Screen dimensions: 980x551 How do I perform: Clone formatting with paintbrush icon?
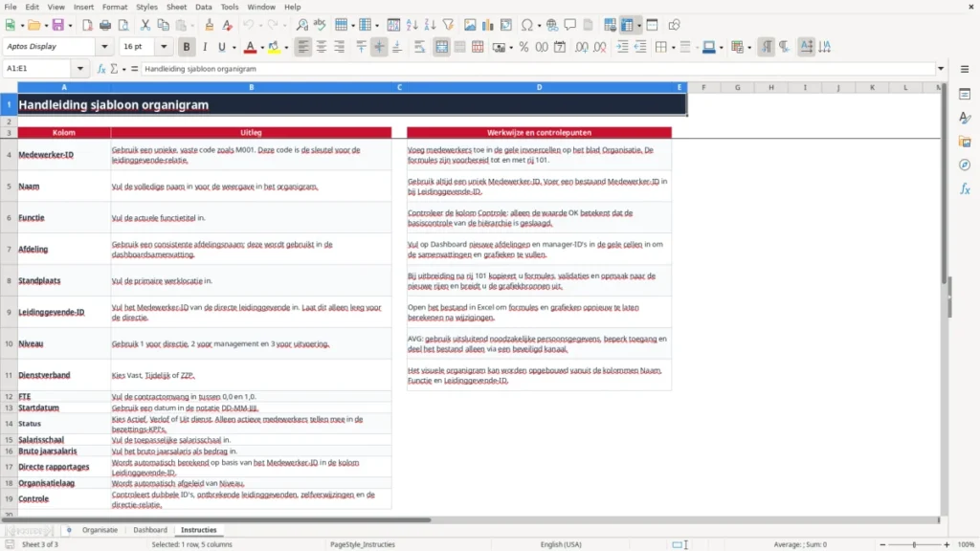point(210,25)
